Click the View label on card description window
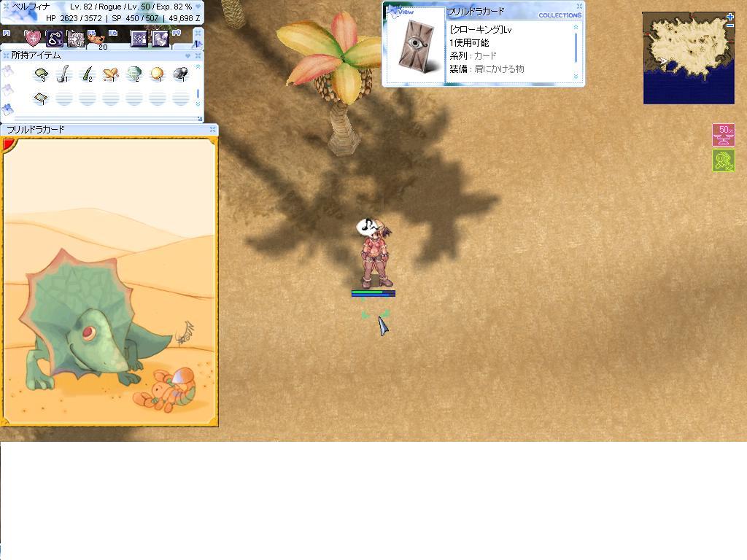747x560 pixels. (406, 12)
